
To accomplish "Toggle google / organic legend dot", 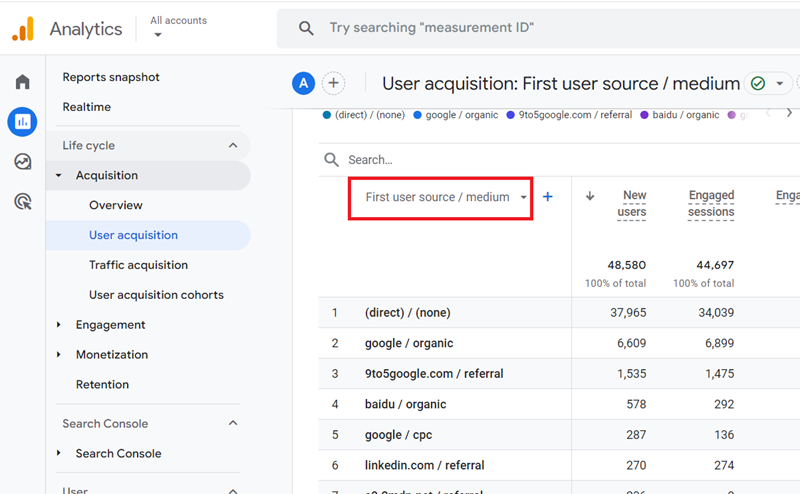I will [417, 115].
